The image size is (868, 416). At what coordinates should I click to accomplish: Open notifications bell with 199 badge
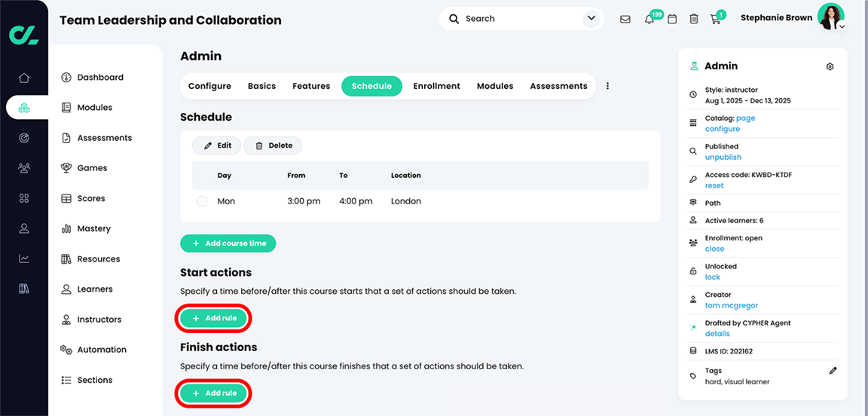tap(650, 19)
